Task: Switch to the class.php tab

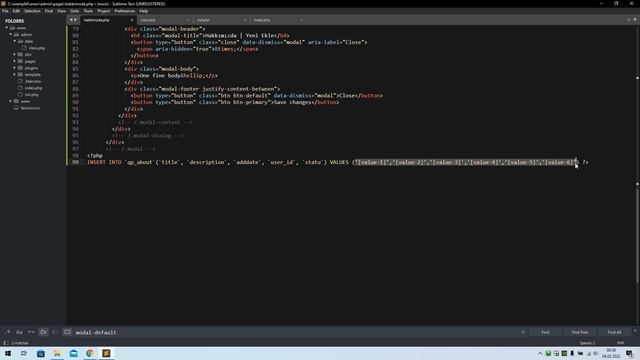Action: point(164,20)
